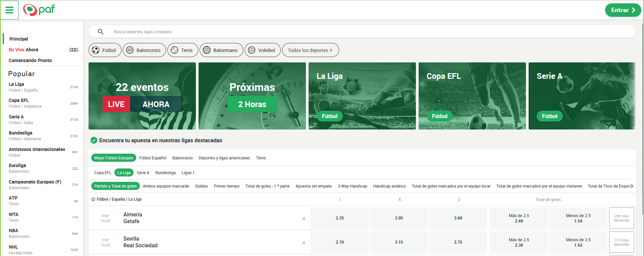644x256 pixels.
Task: Open Campeonato Europeo (F) in sidebar
Action: point(43,185)
